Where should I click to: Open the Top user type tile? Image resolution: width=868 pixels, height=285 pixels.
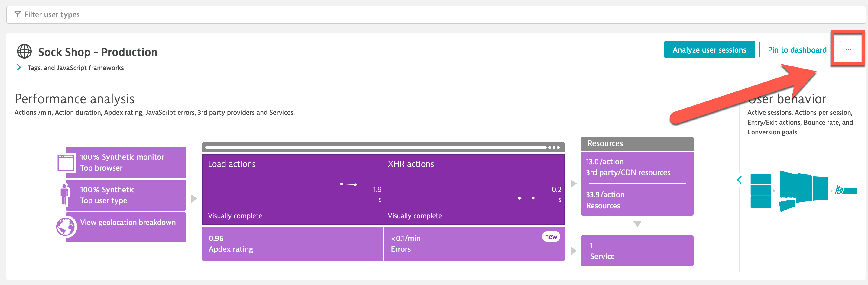click(126, 195)
